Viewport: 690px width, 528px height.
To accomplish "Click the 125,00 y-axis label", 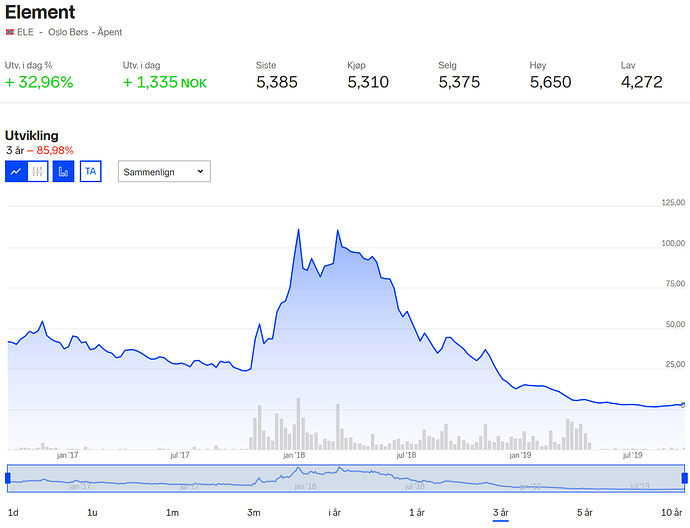I will [673, 202].
